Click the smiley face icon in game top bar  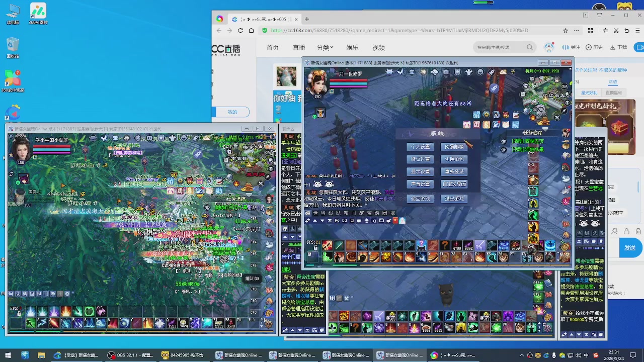coord(480,72)
